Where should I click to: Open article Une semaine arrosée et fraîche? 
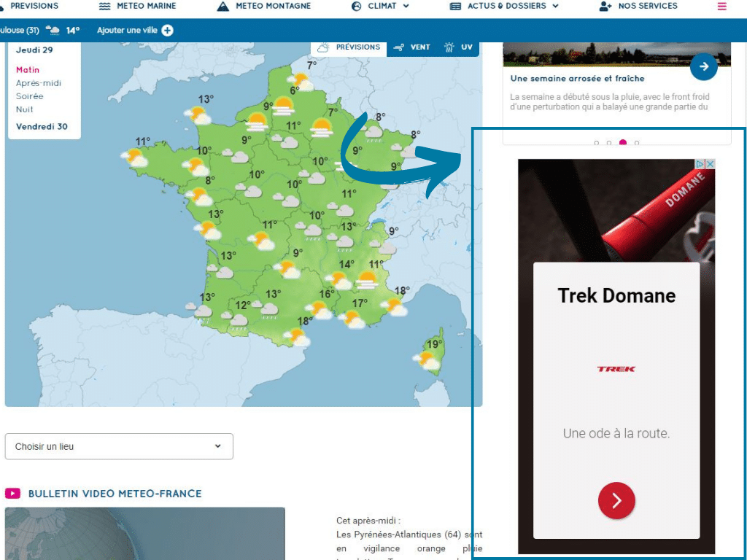click(x=578, y=79)
